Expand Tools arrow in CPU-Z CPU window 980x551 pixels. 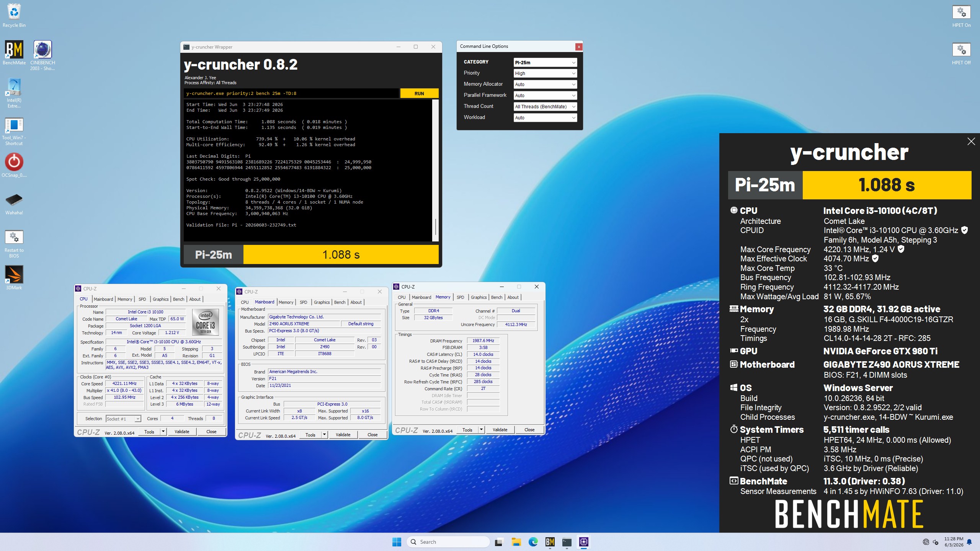pyautogui.click(x=163, y=432)
